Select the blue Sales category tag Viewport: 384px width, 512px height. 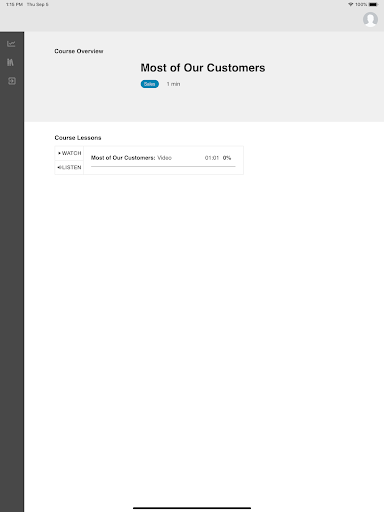pyautogui.click(x=150, y=84)
